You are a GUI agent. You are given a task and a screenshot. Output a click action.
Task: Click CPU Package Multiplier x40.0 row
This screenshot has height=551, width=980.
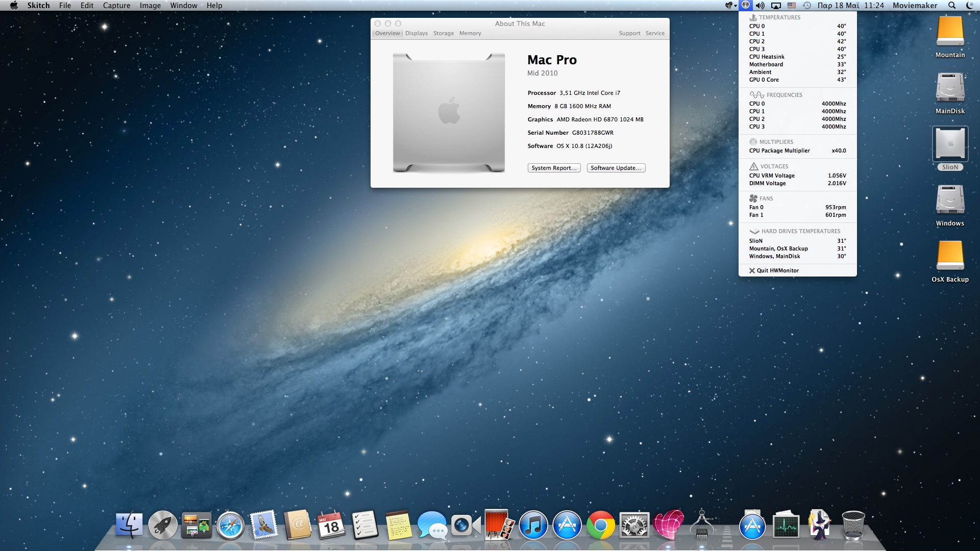click(x=797, y=151)
